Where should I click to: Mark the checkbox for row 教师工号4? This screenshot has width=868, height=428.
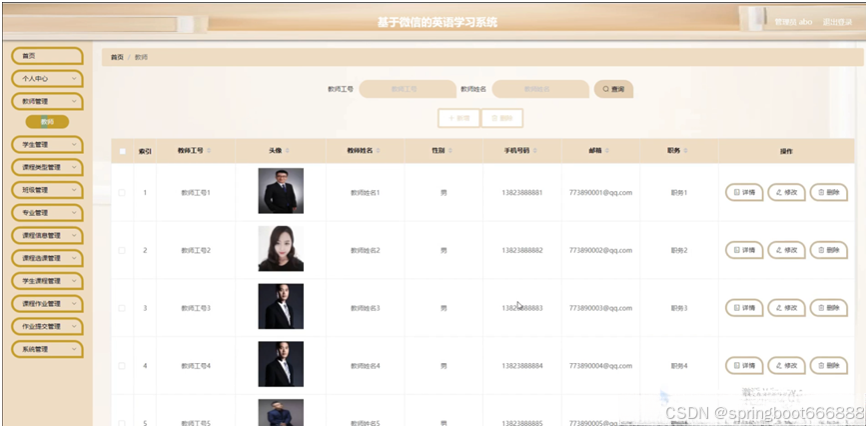[x=122, y=365]
